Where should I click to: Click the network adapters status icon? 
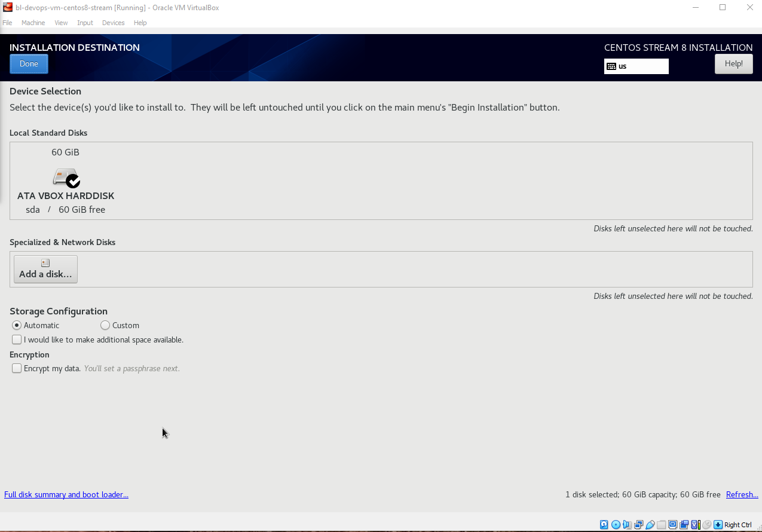click(638, 525)
